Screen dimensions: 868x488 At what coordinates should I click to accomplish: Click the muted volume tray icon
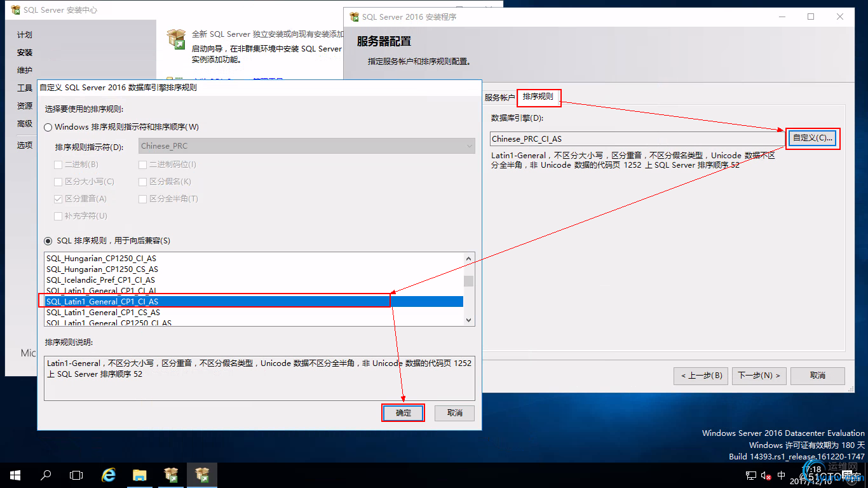point(766,475)
